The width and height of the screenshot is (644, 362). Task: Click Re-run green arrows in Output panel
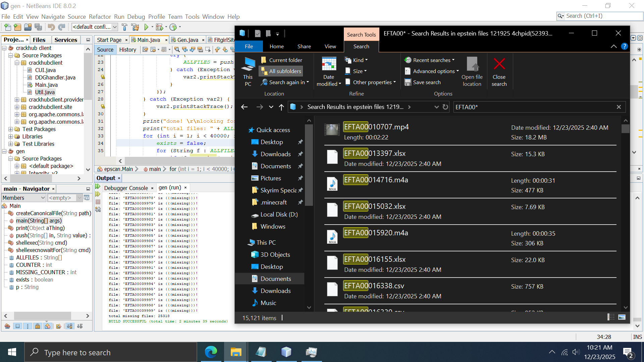[x=98, y=187]
